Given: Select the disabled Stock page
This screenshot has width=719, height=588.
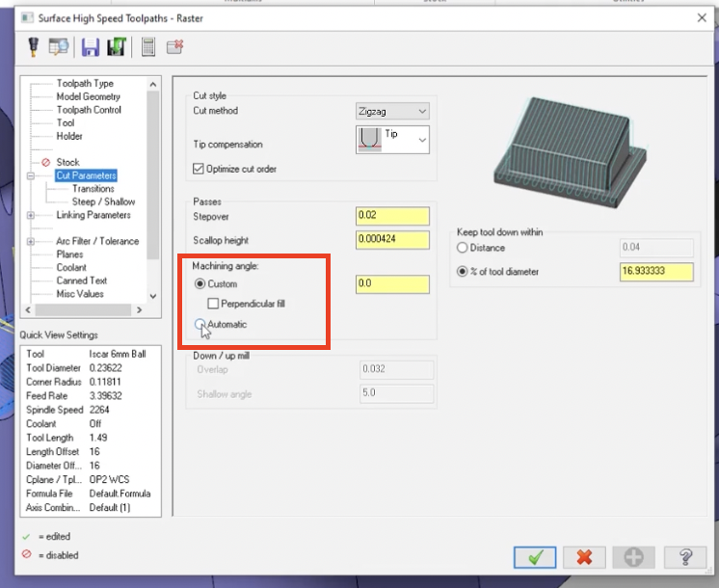Looking at the screenshot, I should [x=67, y=162].
